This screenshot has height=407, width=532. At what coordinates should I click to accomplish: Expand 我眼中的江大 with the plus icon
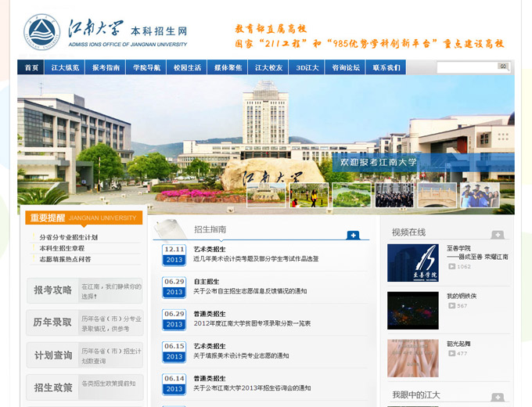[x=498, y=397]
